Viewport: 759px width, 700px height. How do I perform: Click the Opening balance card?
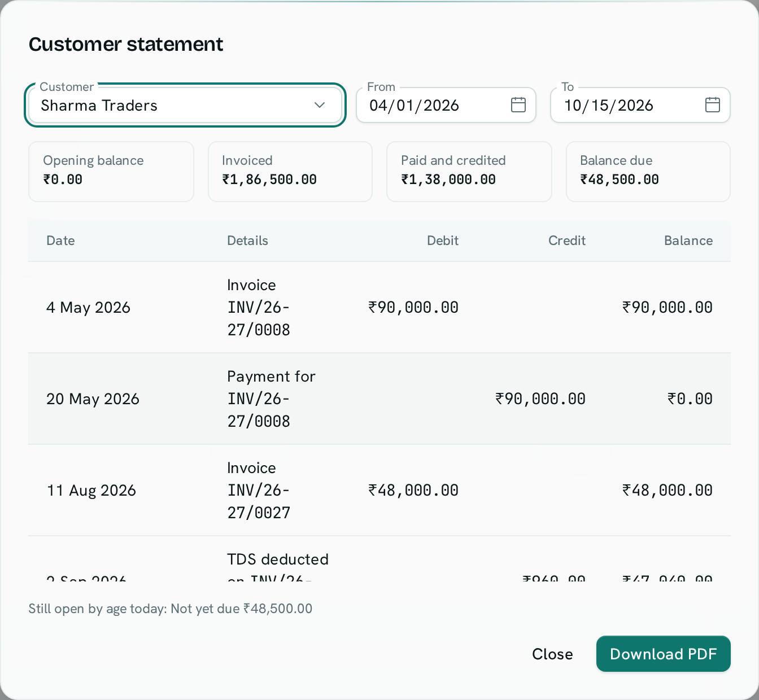point(111,172)
